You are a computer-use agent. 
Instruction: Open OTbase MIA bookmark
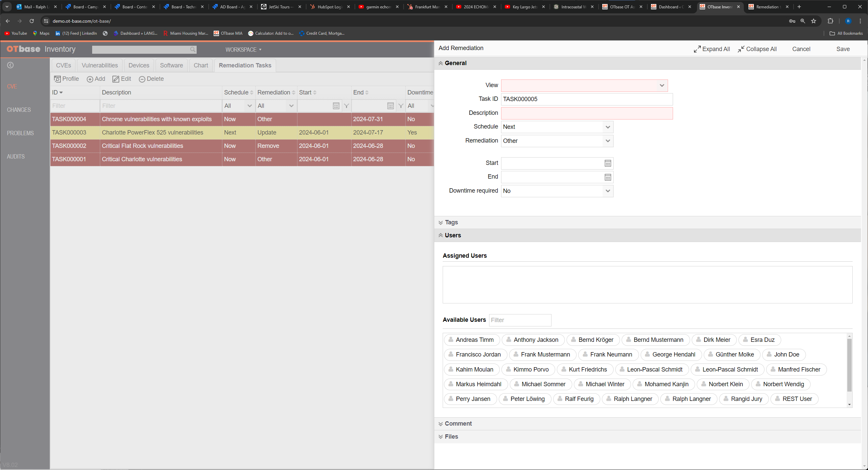pyautogui.click(x=228, y=33)
